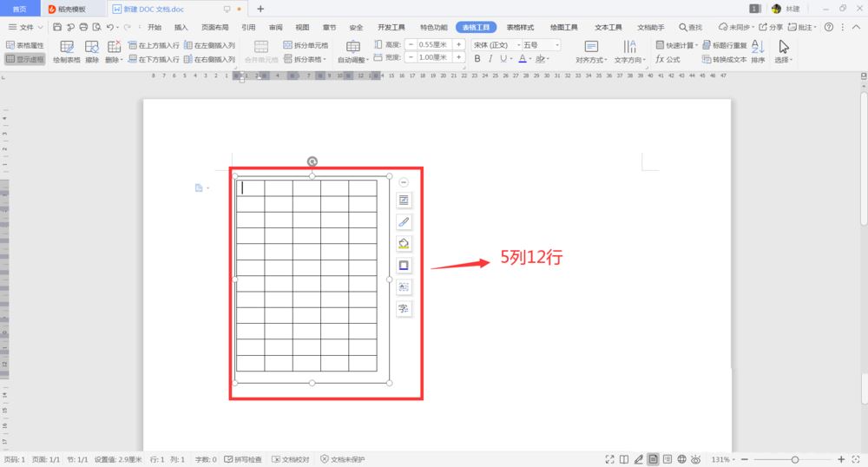Increase 宽度 column width with plus button
This screenshot has height=467, width=868.
tap(459, 57)
